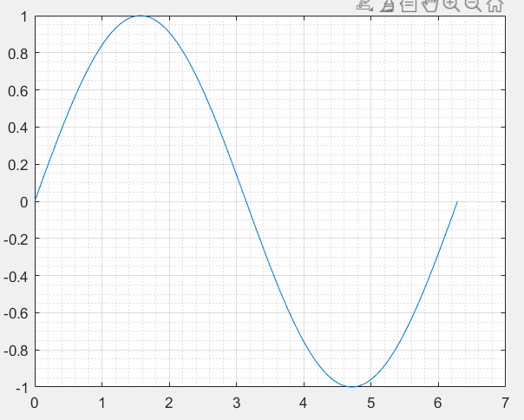Image resolution: width=524 pixels, height=420 pixels.
Task: Activate the zoom in magnifier
Action: click(451, 6)
